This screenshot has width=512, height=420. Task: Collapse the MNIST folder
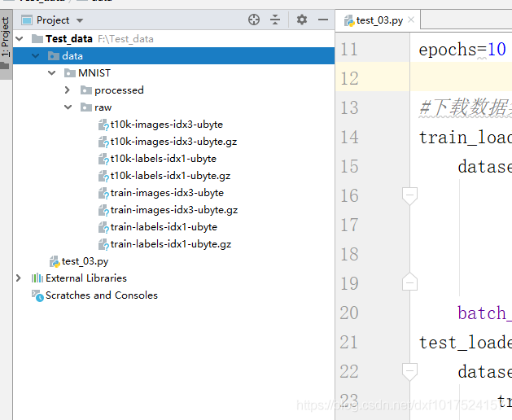click(51, 72)
